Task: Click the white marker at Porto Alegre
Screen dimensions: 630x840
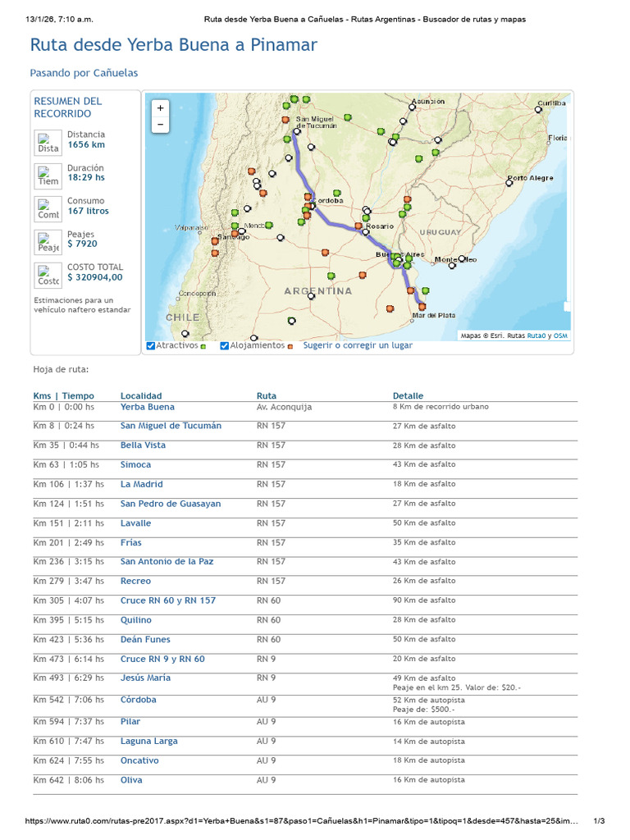Action: click(x=509, y=183)
